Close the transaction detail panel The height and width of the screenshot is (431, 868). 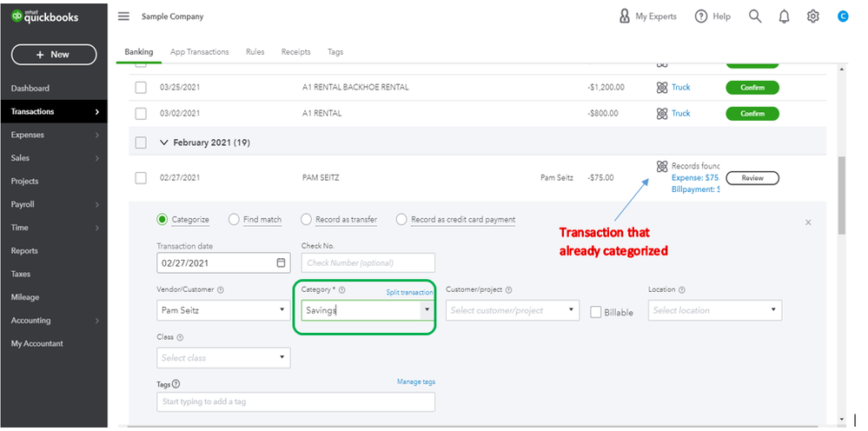808,222
